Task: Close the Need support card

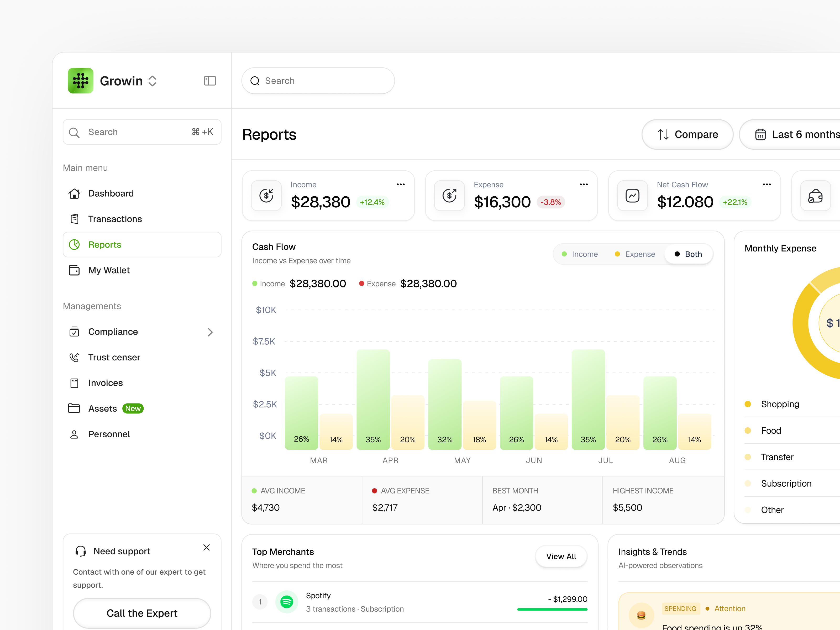Action: [x=207, y=547]
